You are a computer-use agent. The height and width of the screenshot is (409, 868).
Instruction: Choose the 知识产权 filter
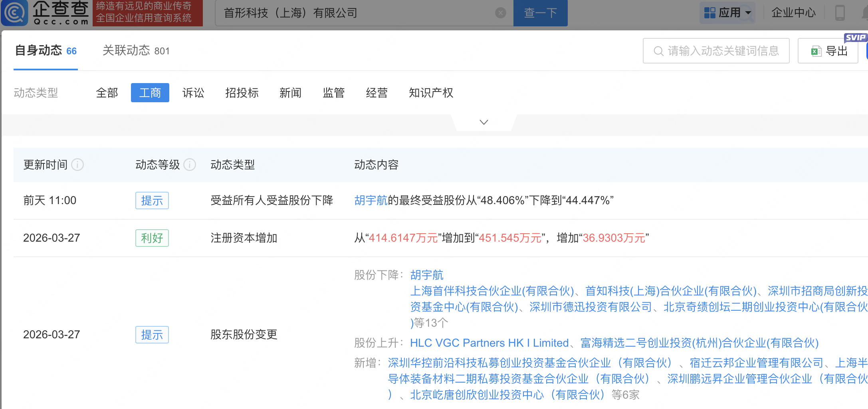(431, 93)
